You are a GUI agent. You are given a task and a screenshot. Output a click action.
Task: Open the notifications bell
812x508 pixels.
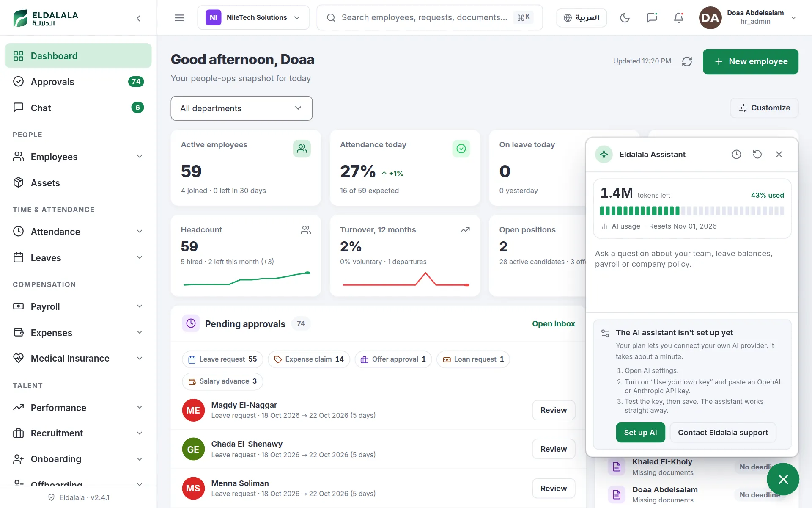(679, 18)
